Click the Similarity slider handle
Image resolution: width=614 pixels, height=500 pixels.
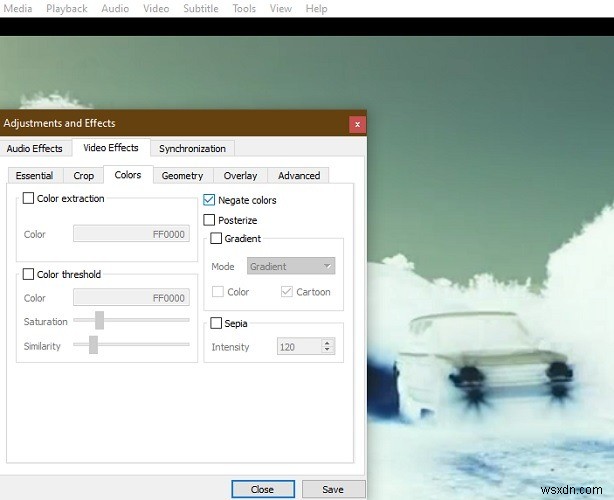[93, 345]
